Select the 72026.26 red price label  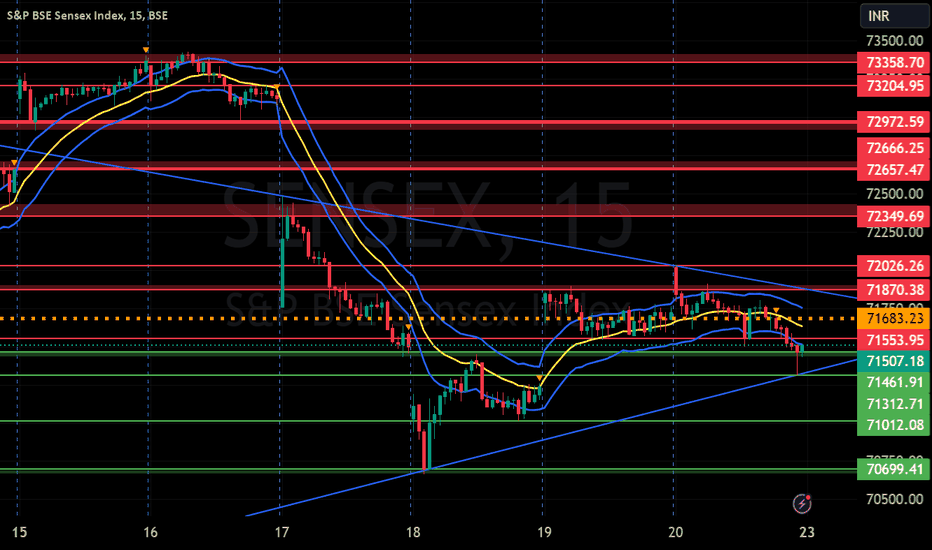(894, 266)
